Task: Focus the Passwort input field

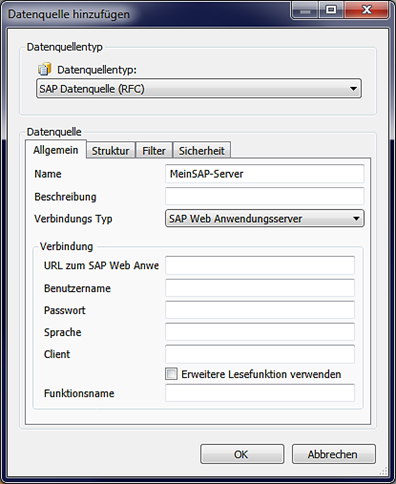Action: point(260,310)
